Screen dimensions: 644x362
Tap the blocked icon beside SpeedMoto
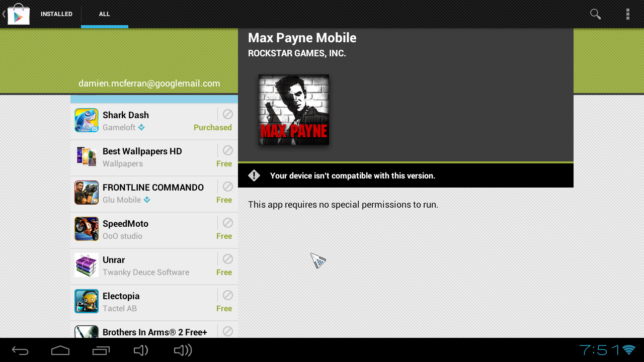click(x=227, y=223)
